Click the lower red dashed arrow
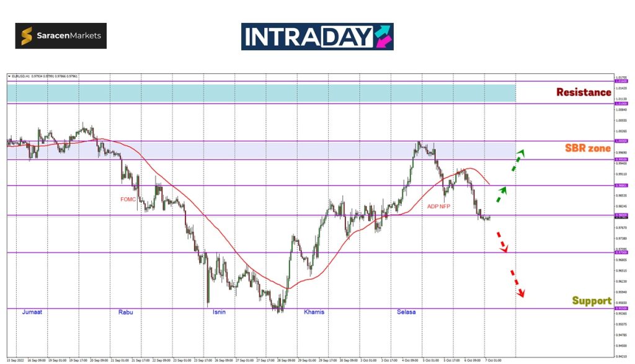 (517, 283)
